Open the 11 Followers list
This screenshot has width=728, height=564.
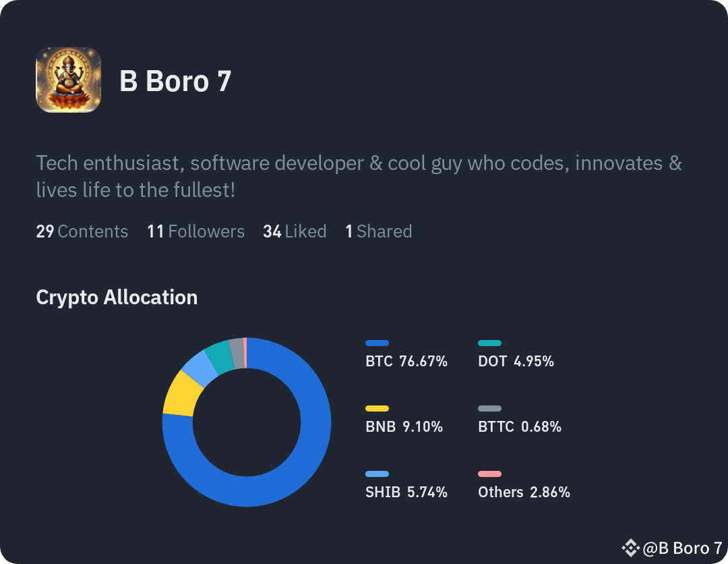[x=196, y=231]
